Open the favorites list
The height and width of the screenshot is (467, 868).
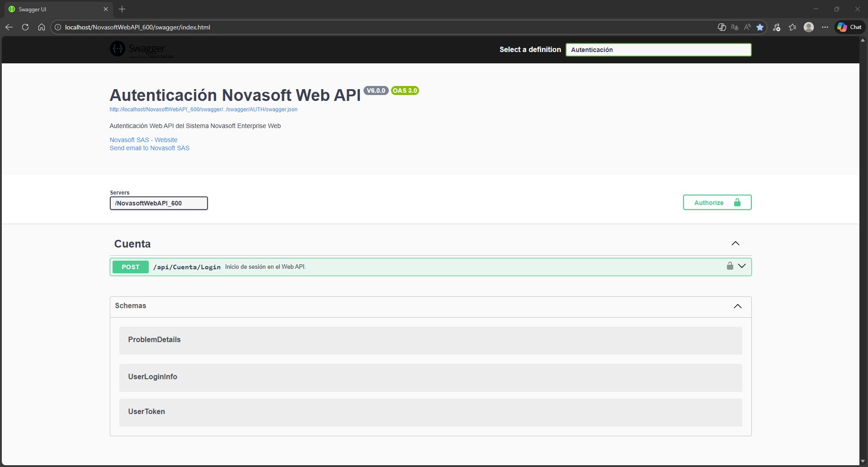793,27
